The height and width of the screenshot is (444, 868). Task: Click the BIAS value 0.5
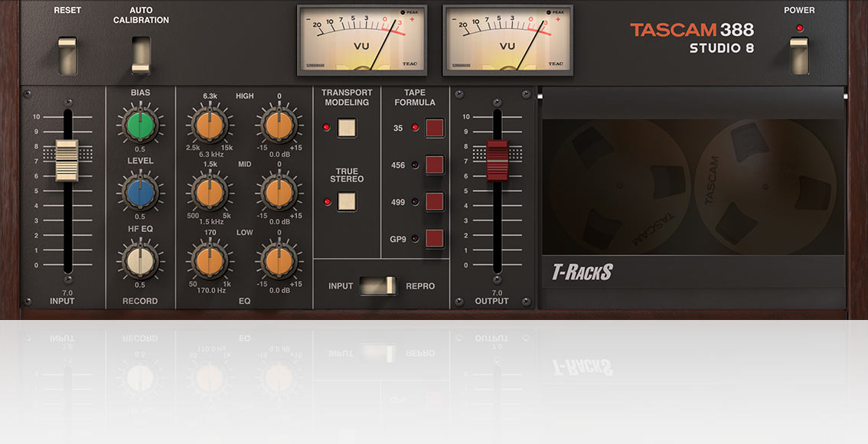[140, 149]
